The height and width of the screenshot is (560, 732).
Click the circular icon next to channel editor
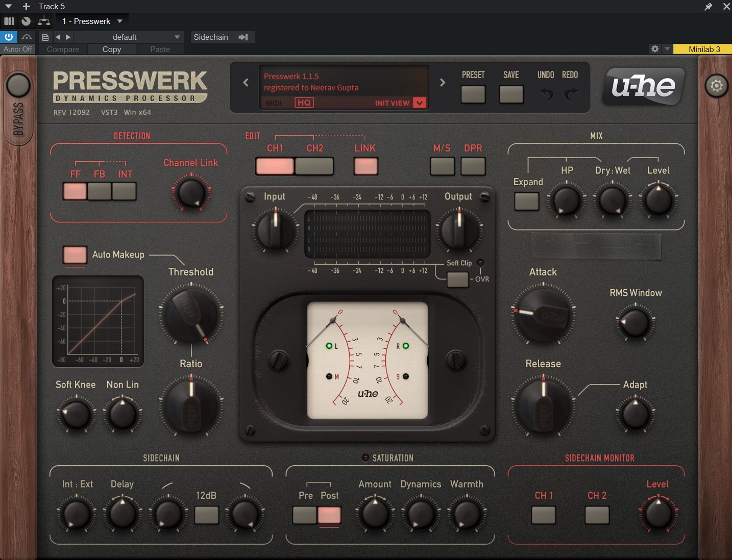click(x=26, y=21)
